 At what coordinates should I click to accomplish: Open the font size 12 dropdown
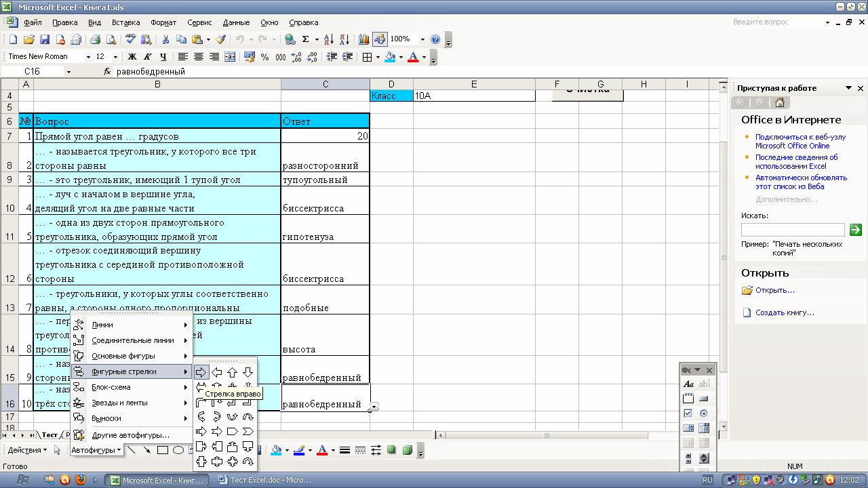pyautogui.click(x=115, y=57)
